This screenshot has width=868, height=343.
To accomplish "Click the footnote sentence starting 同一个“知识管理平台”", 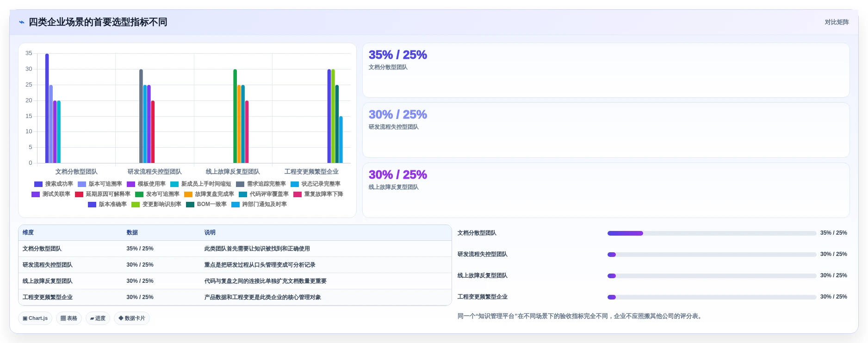I will 581,316.
